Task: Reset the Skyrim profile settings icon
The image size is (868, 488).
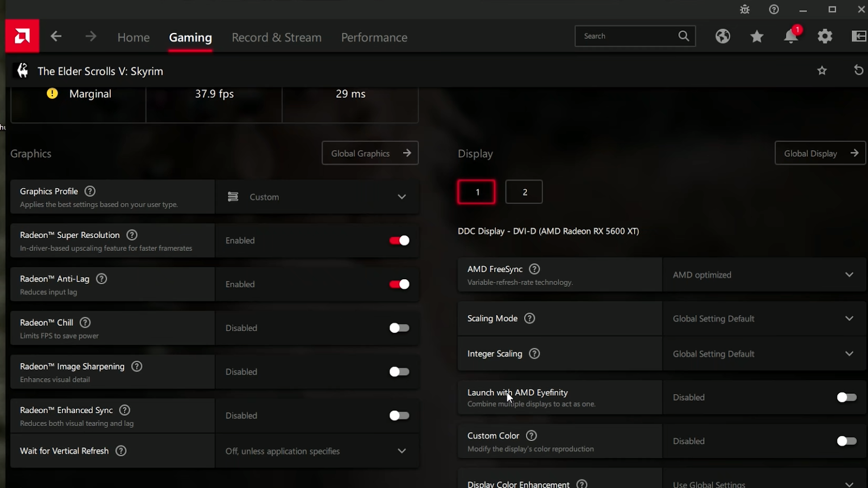Action: [x=858, y=70]
